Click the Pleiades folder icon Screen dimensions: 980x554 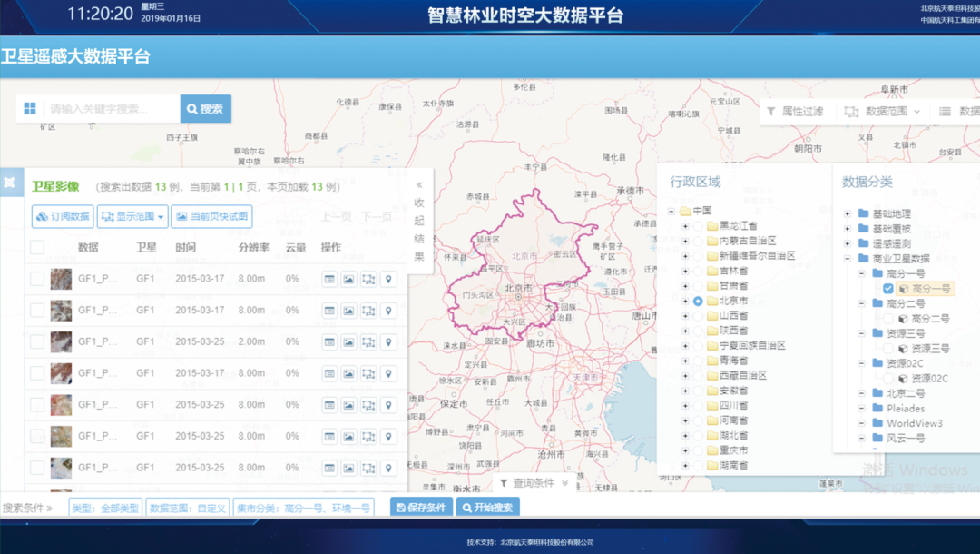[x=877, y=409]
